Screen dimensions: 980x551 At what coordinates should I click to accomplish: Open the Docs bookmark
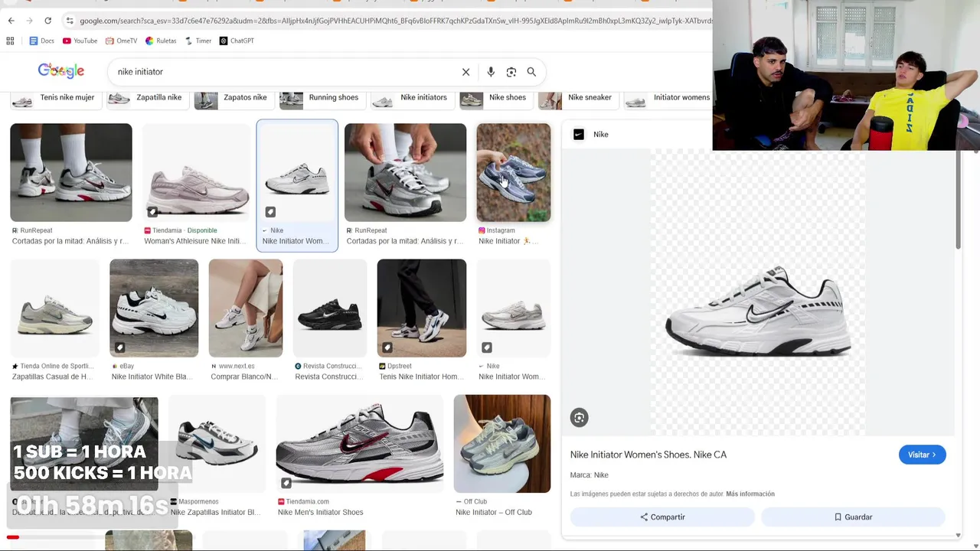[x=41, y=41]
